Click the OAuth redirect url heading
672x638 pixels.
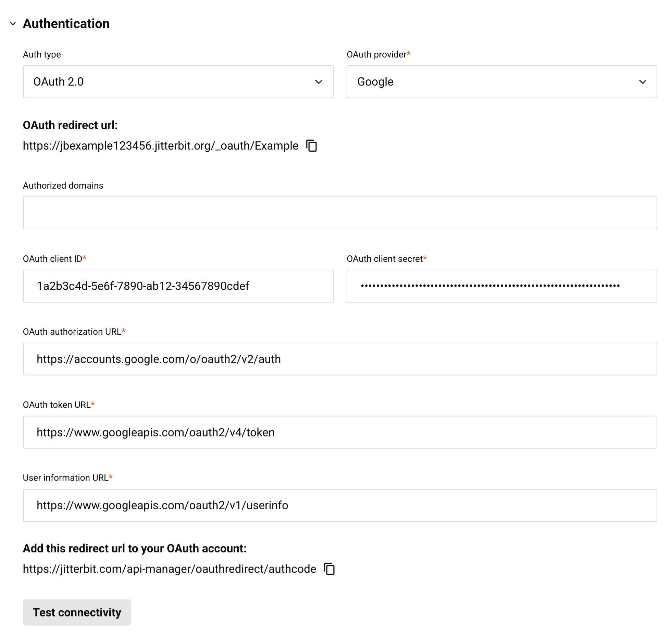(70, 125)
